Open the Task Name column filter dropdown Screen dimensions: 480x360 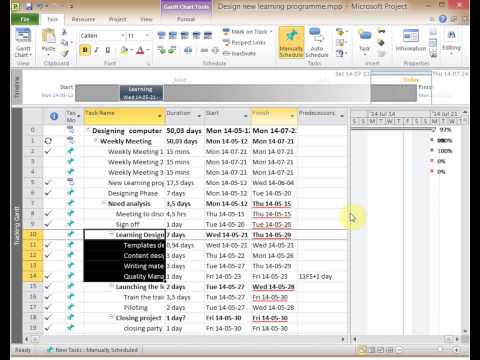click(x=159, y=116)
